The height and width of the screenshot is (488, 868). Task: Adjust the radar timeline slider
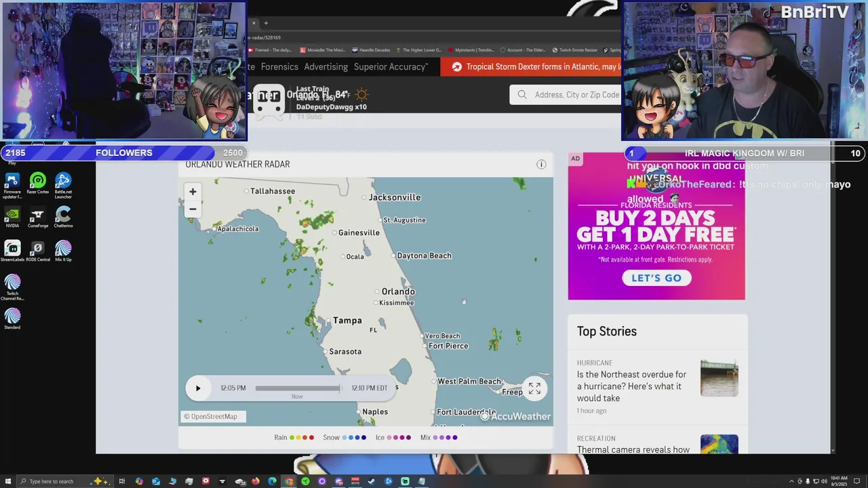pos(298,388)
